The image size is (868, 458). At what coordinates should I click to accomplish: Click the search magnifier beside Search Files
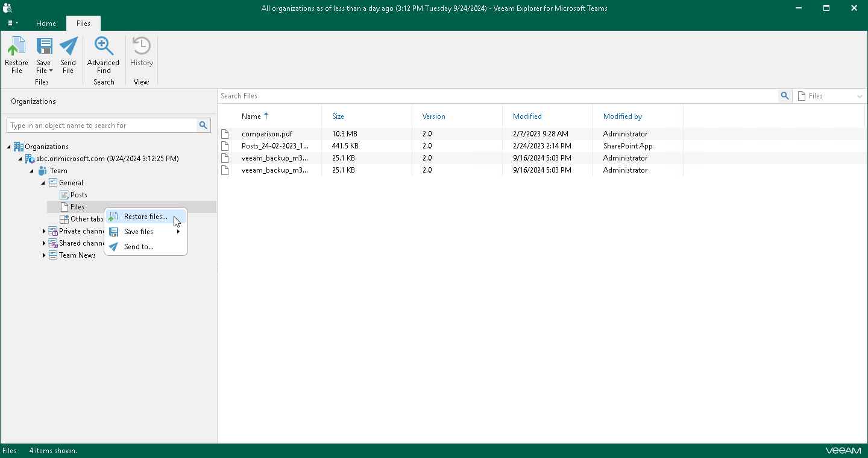785,96
